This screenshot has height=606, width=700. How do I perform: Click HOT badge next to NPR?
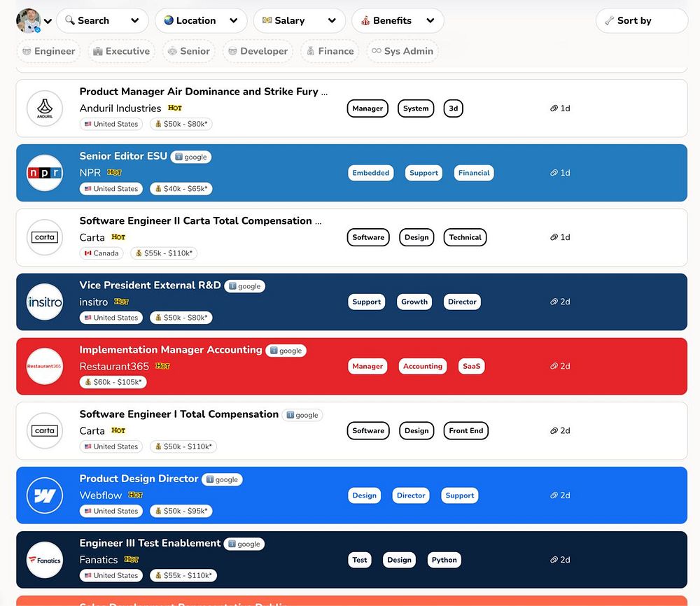click(x=114, y=172)
